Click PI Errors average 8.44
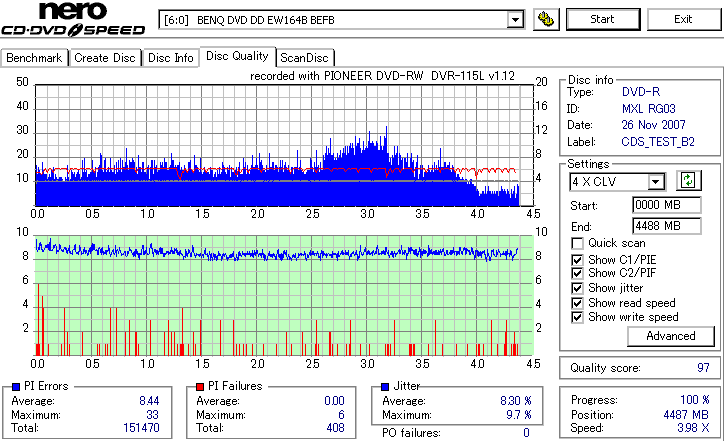Viewport: 724px width, 441px height. pyautogui.click(x=149, y=401)
